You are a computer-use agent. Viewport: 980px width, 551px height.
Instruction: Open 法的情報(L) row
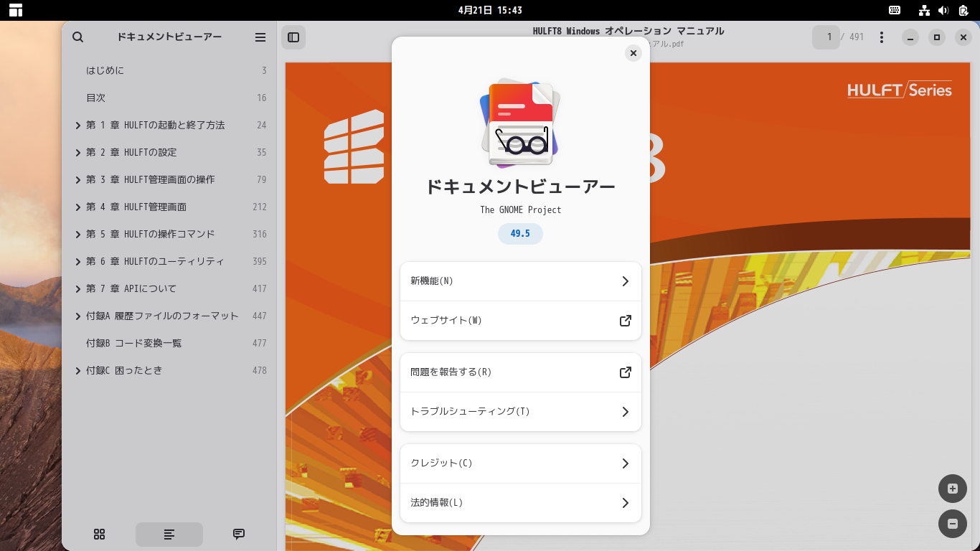(521, 503)
